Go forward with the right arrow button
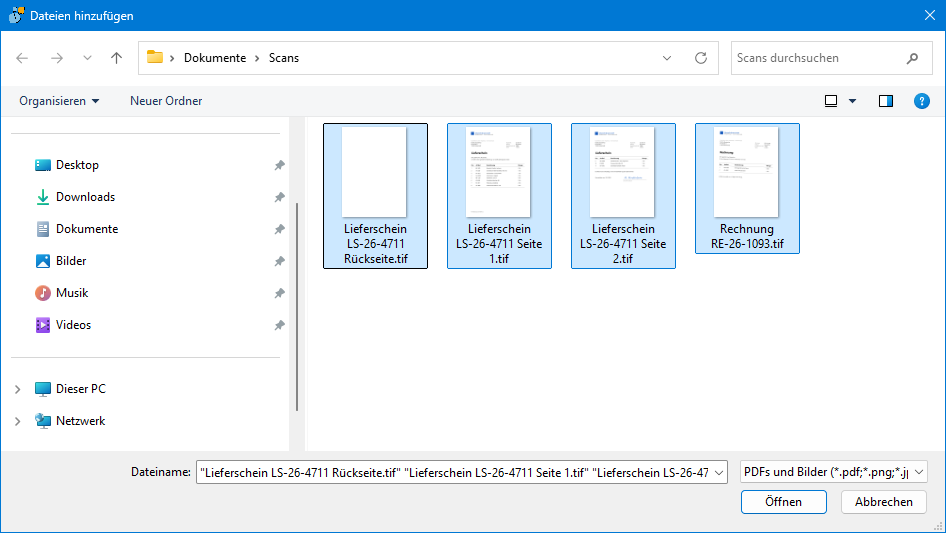946x533 pixels. 57,58
